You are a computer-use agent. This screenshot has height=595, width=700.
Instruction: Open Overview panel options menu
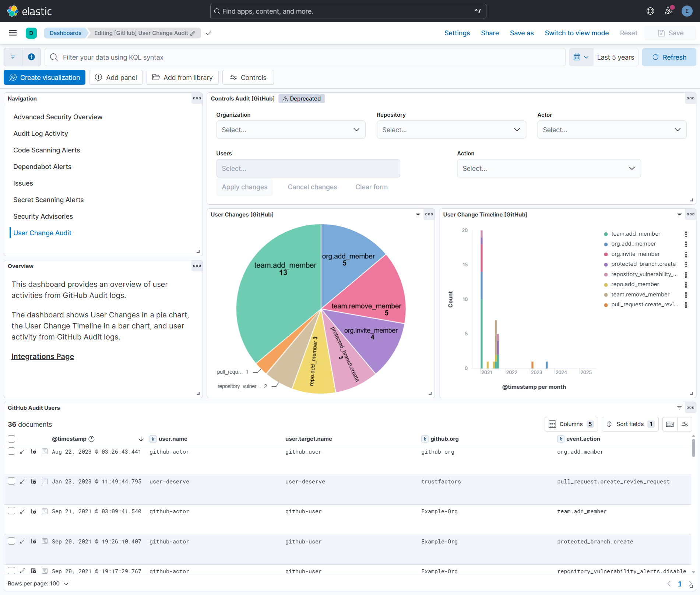pos(197,266)
